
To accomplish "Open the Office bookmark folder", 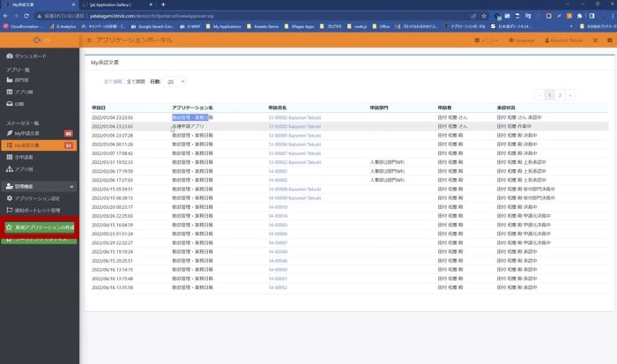I will (x=381, y=26).
